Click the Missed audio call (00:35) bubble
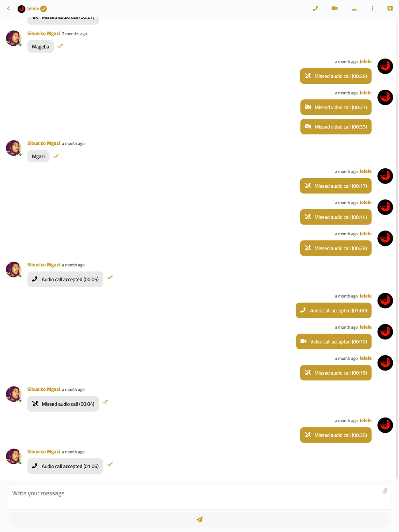399x532 pixels. pyautogui.click(x=336, y=435)
